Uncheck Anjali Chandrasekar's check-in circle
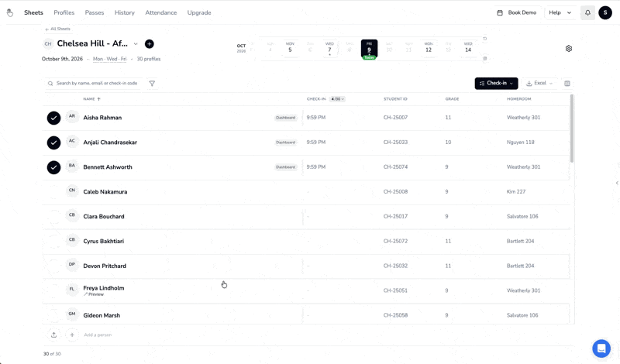This screenshot has height=364, width=620. [53, 143]
